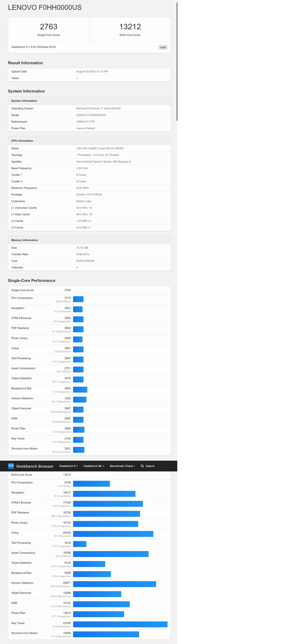303x644 pixels.
Task: Click the multi-core Text Processing bar
Action: (80, 544)
